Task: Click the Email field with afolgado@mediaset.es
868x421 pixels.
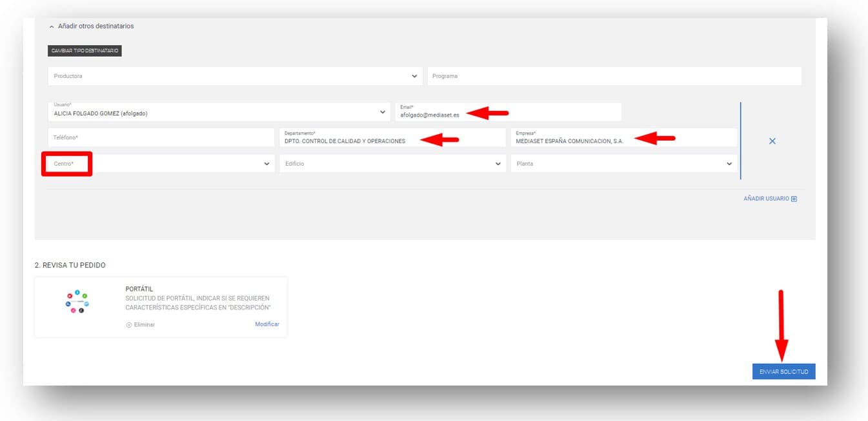Action: click(x=430, y=115)
